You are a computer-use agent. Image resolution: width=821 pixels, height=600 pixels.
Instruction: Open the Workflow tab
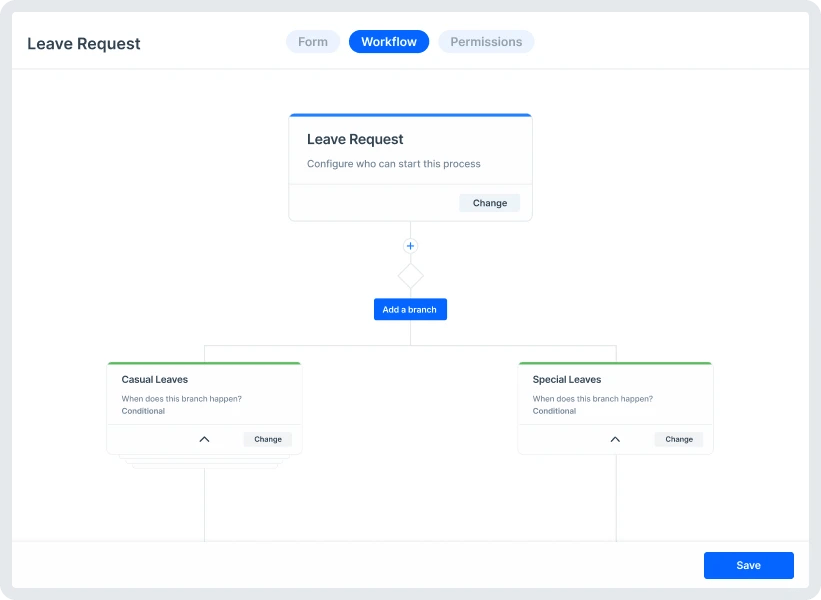pos(389,42)
